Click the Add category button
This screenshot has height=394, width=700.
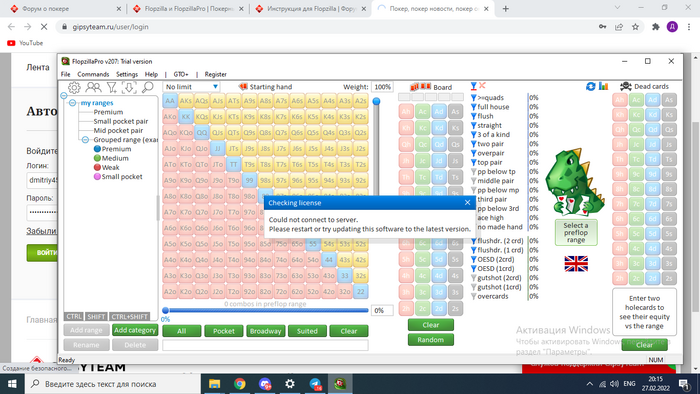(x=135, y=330)
